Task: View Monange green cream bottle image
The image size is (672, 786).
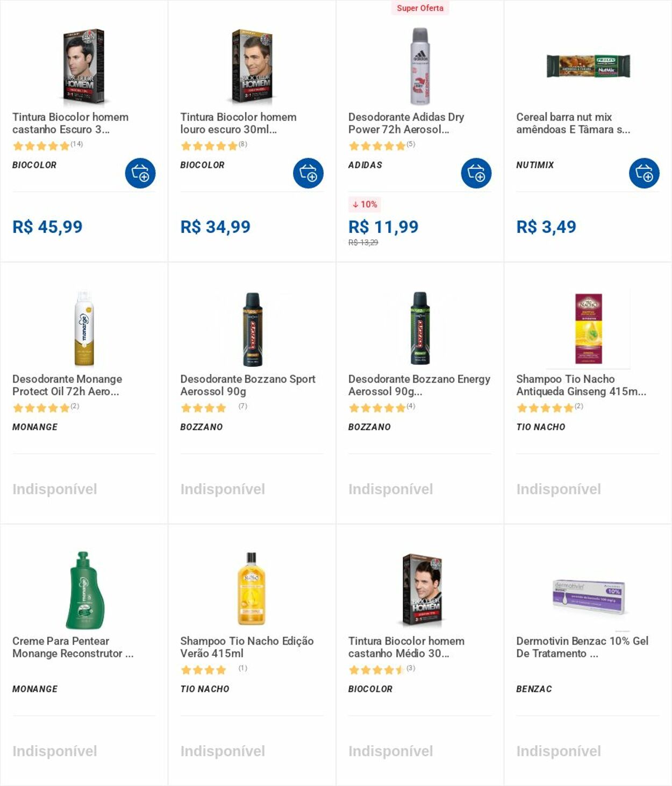Action: pos(84,590)
